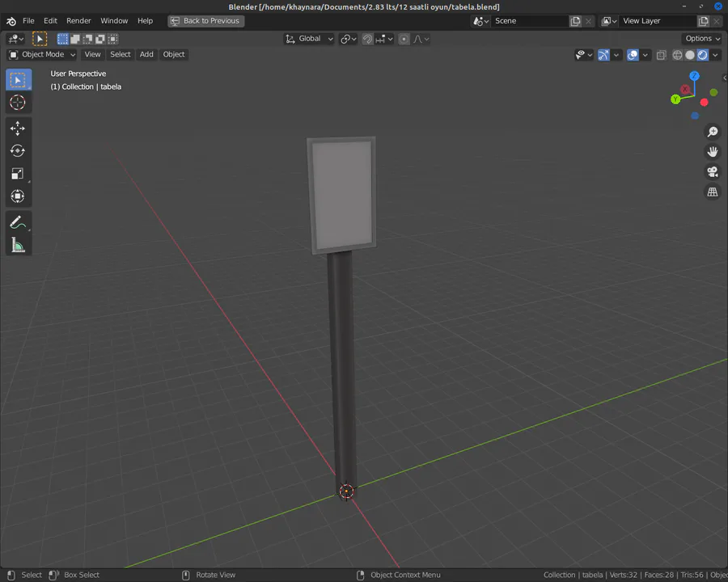Select the Cursor tool

tap(18, 103)
